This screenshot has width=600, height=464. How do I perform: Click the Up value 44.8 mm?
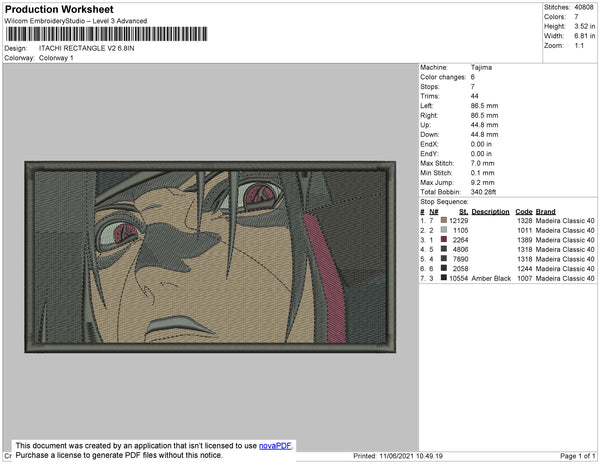coord(484,125)
